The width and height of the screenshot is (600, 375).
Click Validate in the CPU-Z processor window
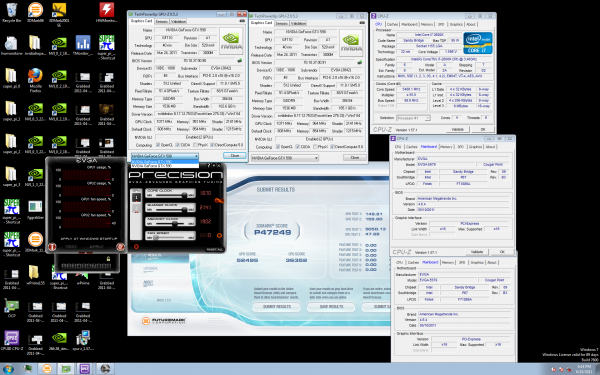pos(458,130)
